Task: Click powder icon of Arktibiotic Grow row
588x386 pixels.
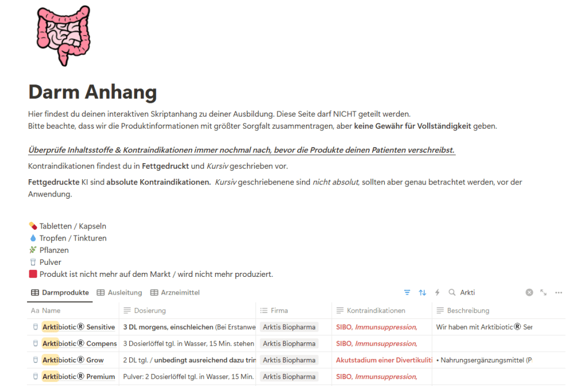Action: click(x=35, y=360)
